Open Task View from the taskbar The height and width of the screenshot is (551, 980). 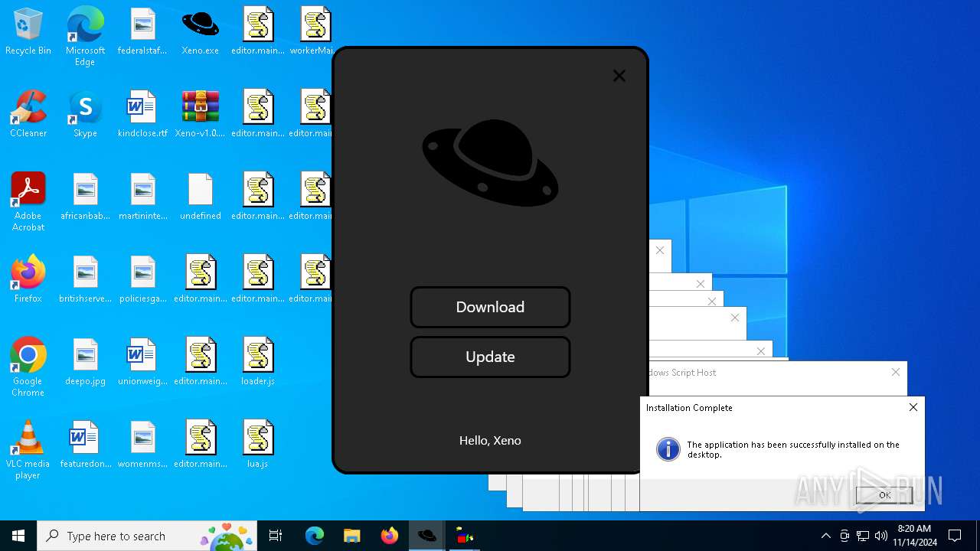[x=276, y=536]
